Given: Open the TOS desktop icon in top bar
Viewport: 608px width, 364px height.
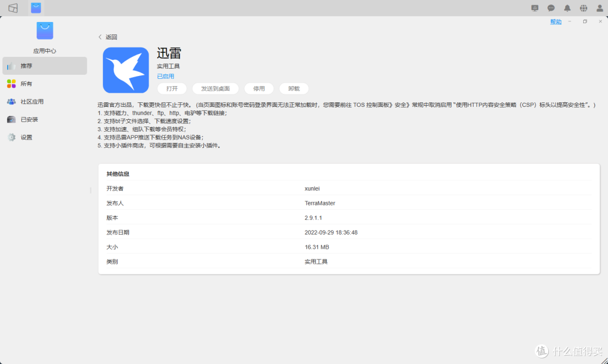Looking at the screenshot, I should click(13, 8).
